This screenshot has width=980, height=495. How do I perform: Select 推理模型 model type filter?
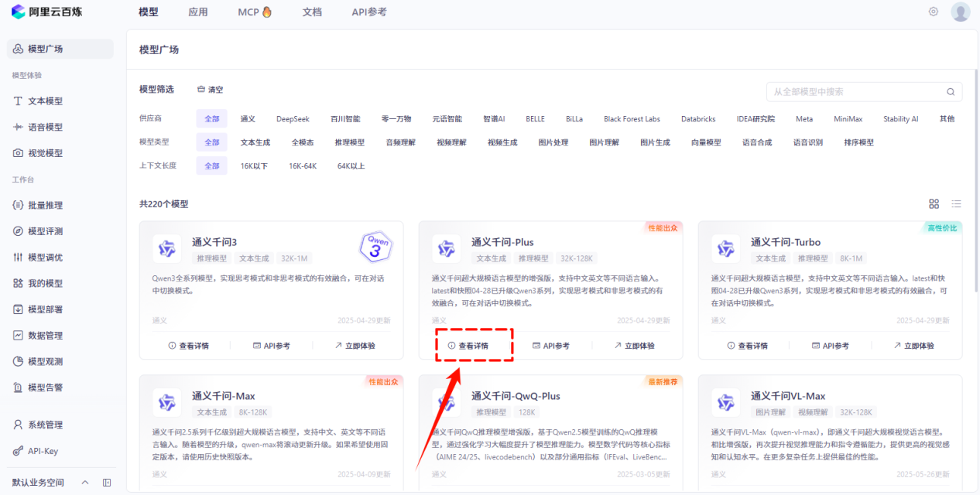point(349,142)
